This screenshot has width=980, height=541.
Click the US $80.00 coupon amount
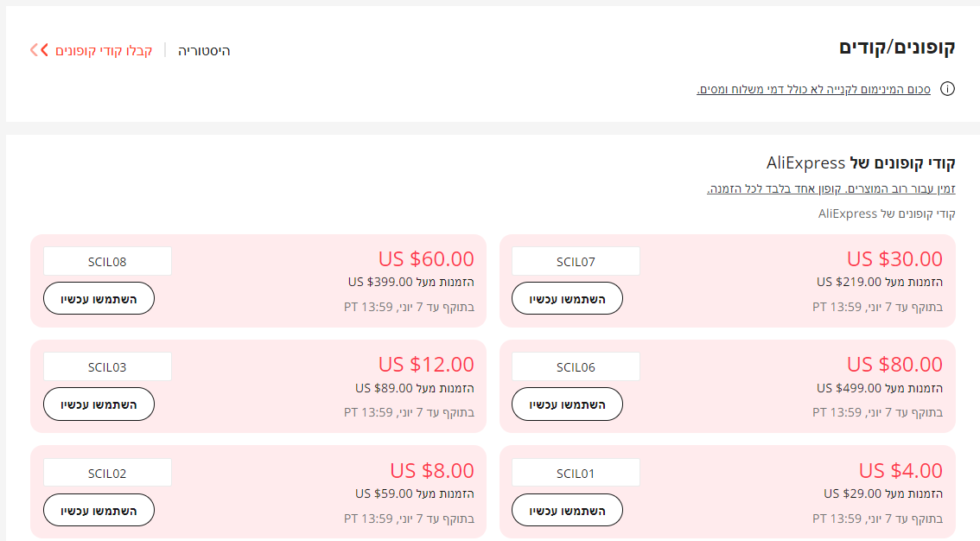pyautogui.click(x=894, y=365)
